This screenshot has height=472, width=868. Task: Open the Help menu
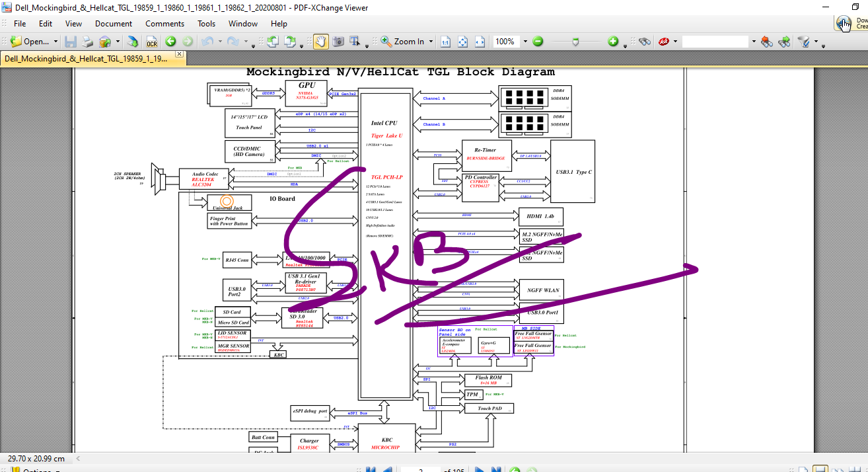(279, 23)
